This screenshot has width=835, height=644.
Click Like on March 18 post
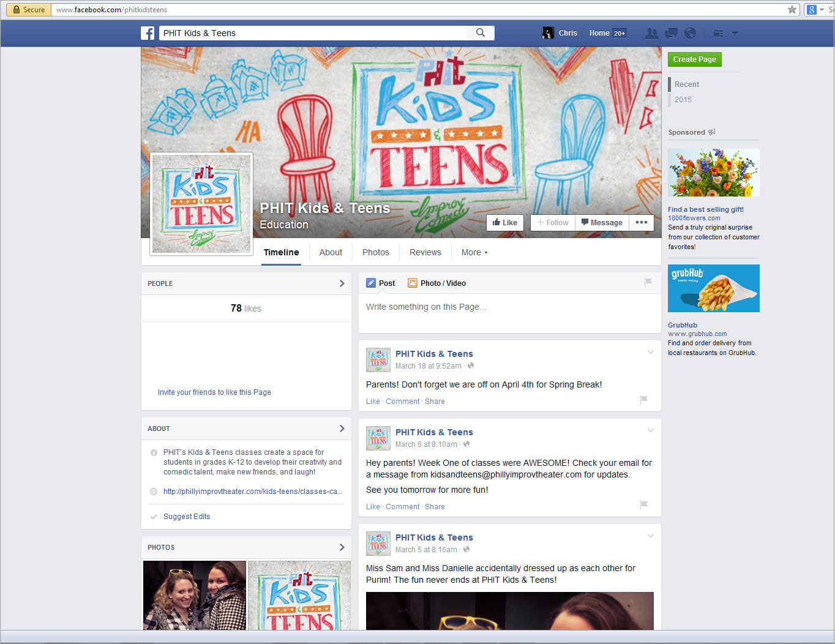(373, 402)
